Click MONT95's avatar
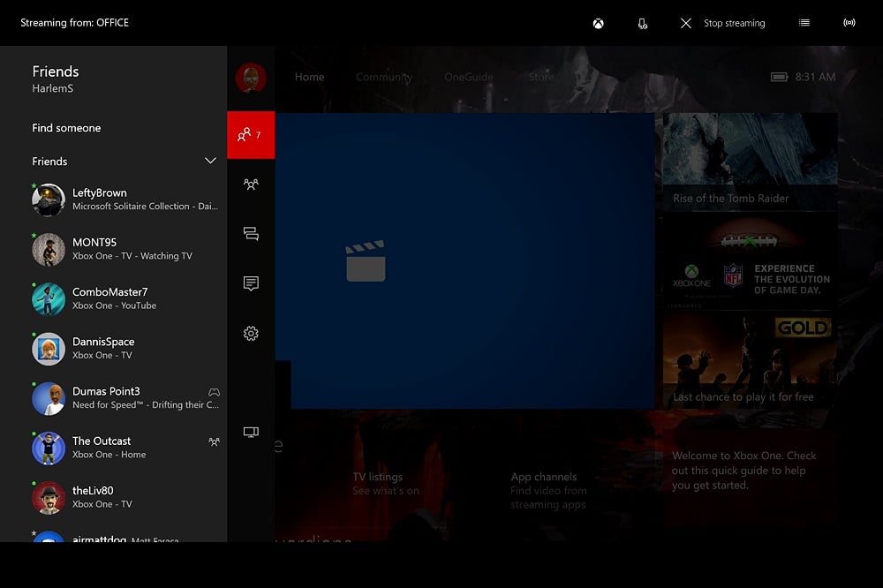Screen dimensions: 883x588 coord(49,250)
